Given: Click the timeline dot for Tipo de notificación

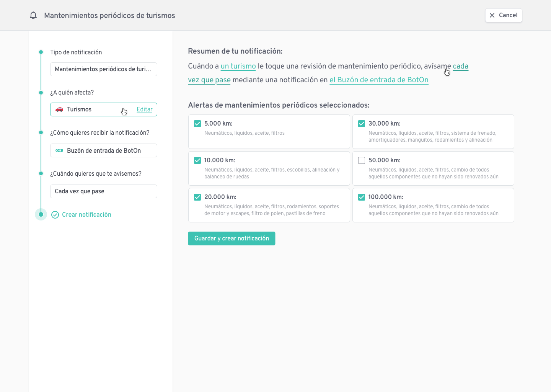Looking at the screenshot, I should (41, 52).
